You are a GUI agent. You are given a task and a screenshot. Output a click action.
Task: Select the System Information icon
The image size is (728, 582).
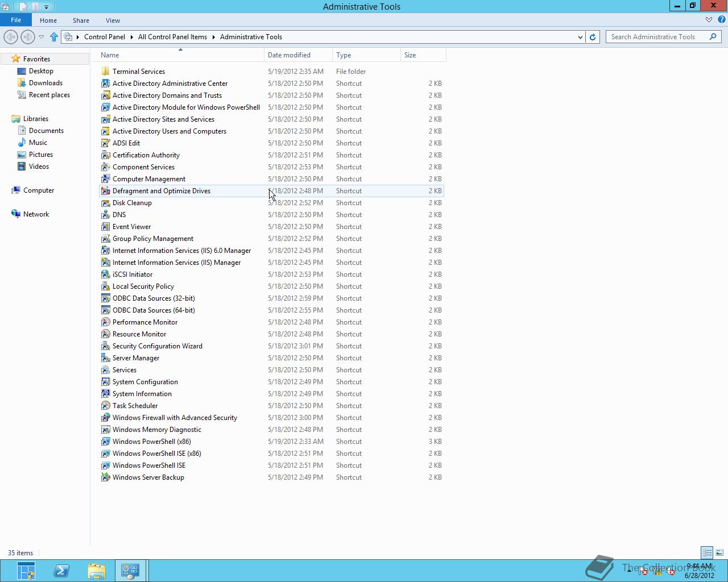point(105,394)
